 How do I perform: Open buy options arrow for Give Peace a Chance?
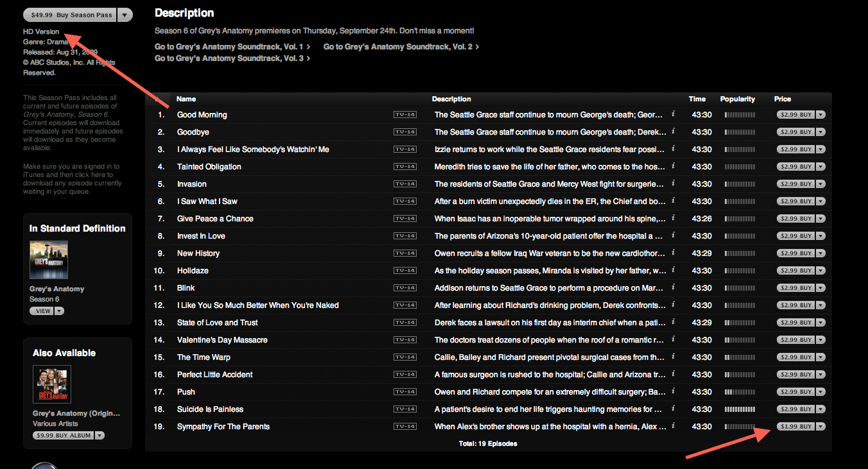pyautogui.click(x=821, y=219)
